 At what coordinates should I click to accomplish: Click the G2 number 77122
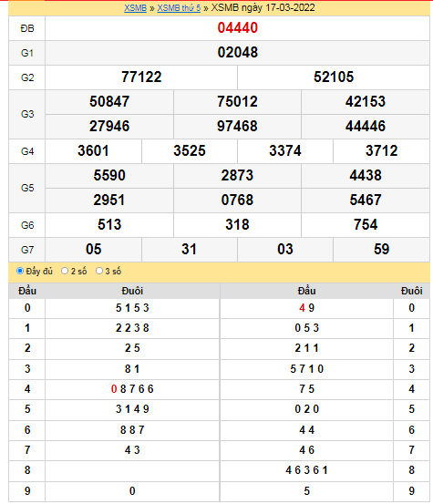click(141, 77)
